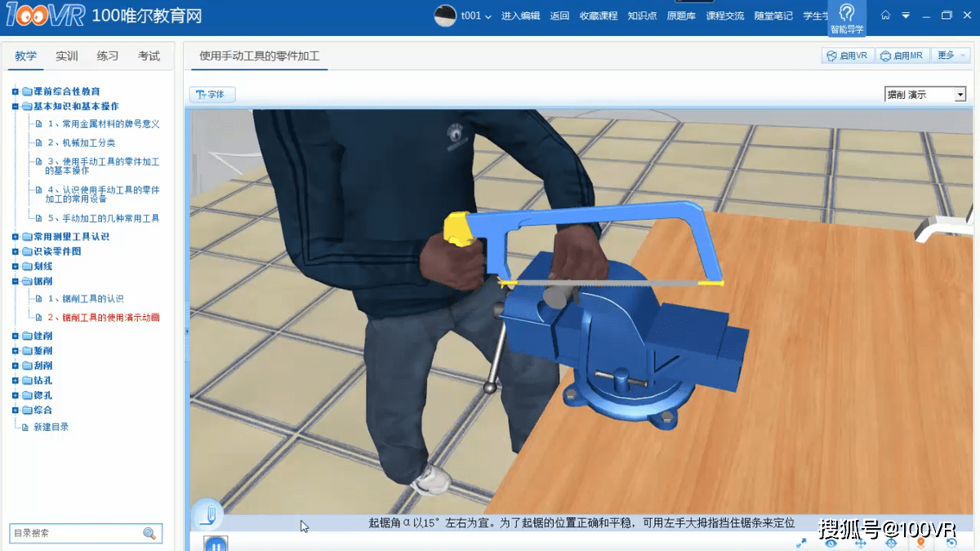Expand the 综合 tree node
The image size is (980, 551).
click(15, 410)
